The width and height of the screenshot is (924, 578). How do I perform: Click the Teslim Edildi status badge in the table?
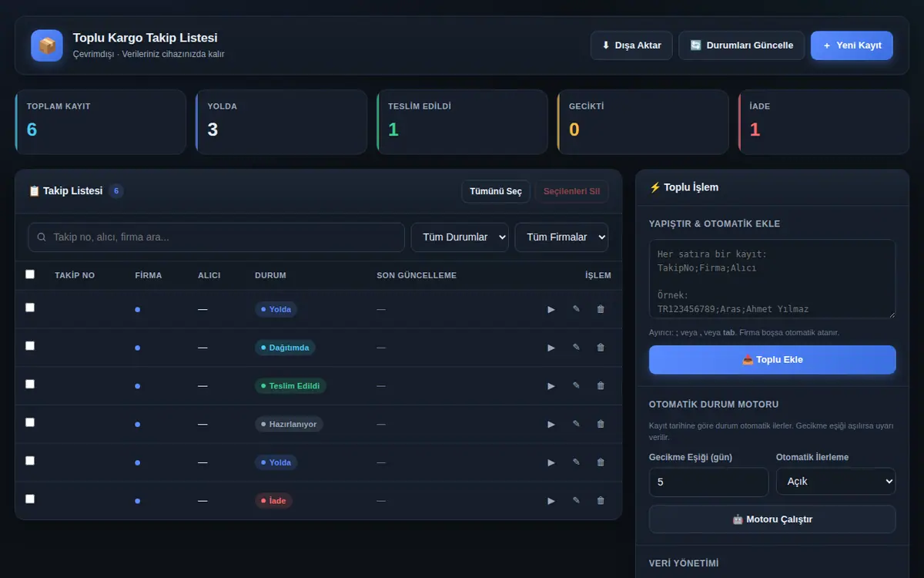(x=290, y=386)
